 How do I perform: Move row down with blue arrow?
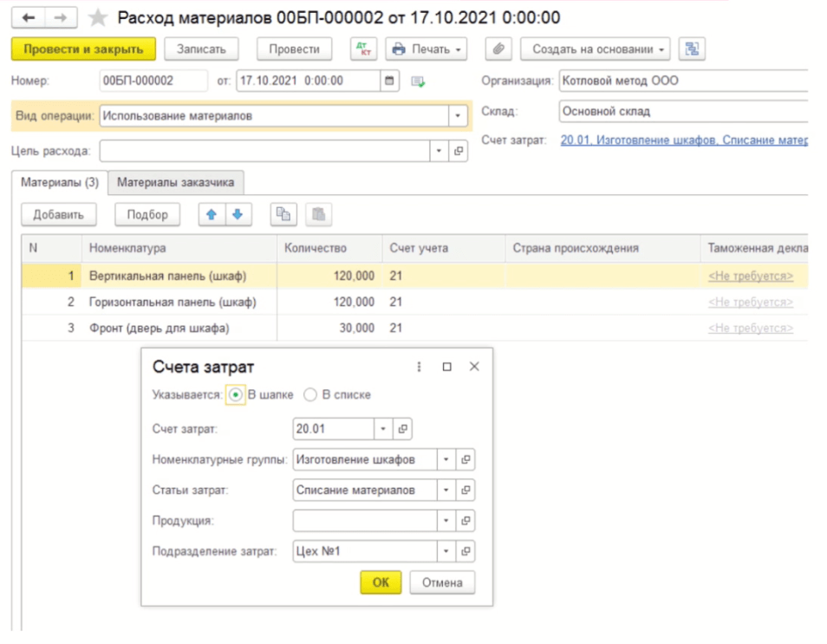click(238, 215)
